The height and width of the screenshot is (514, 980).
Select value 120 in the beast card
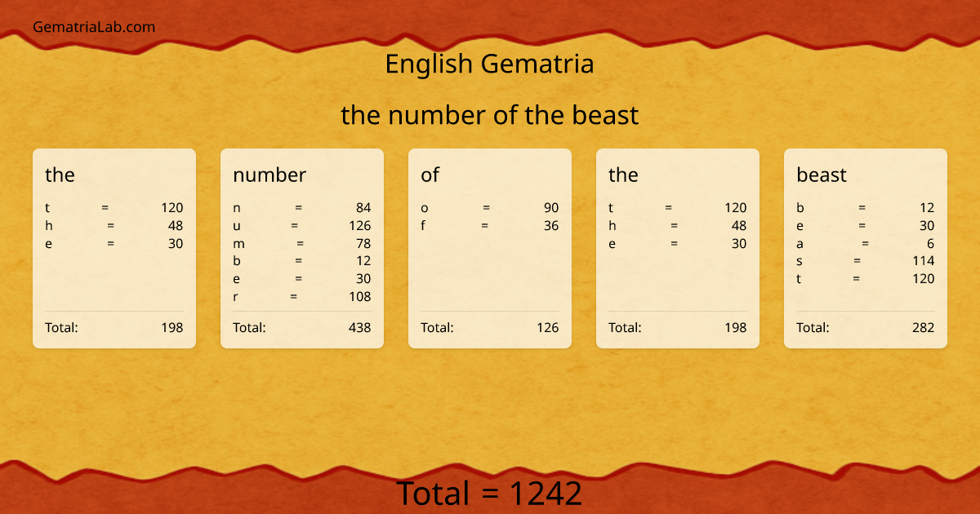(x=923, y=279)
